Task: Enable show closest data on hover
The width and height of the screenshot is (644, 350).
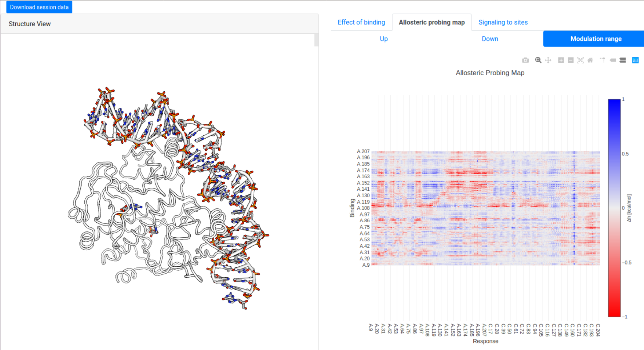Action: (x=613, y=60)
